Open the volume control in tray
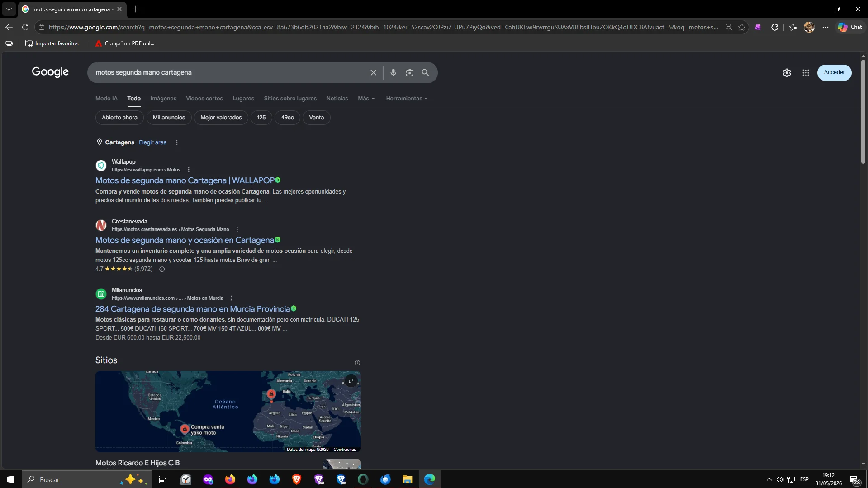 tap(779, 479)
